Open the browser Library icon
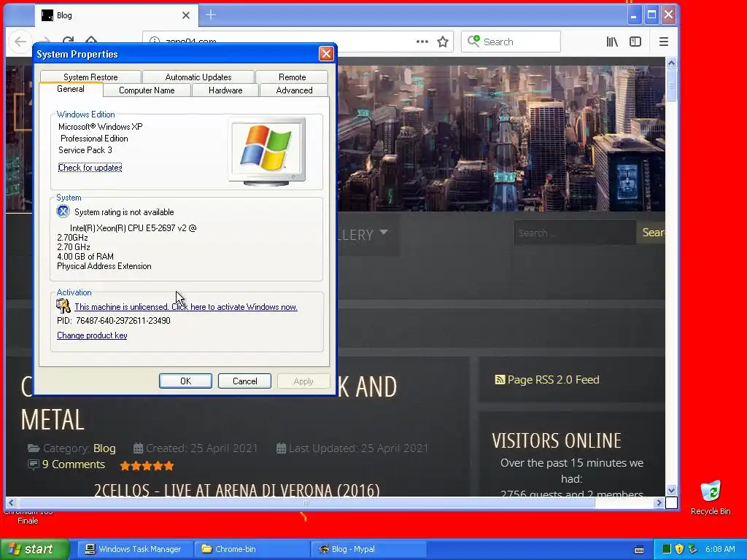The height and width of the screenshot is (560, 747). click(612, 42)
